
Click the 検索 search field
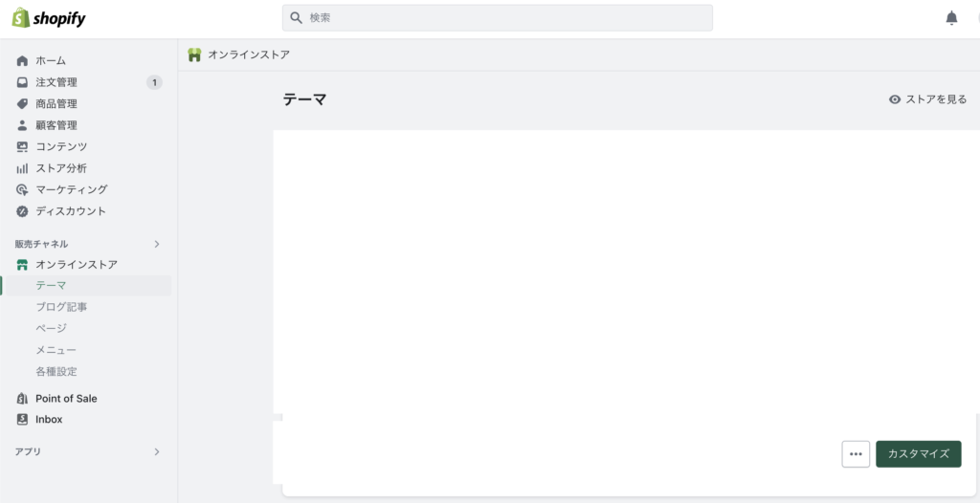(x=498, y=18)
